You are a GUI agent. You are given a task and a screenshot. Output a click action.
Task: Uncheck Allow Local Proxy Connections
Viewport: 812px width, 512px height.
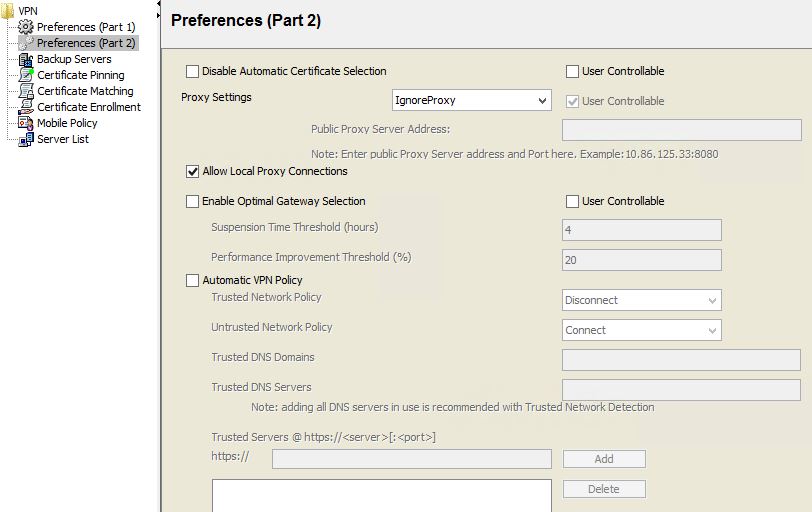click(192, 171)
